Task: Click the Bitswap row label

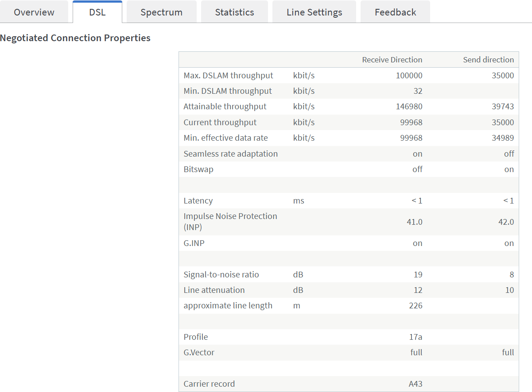Action: point(198,169)
